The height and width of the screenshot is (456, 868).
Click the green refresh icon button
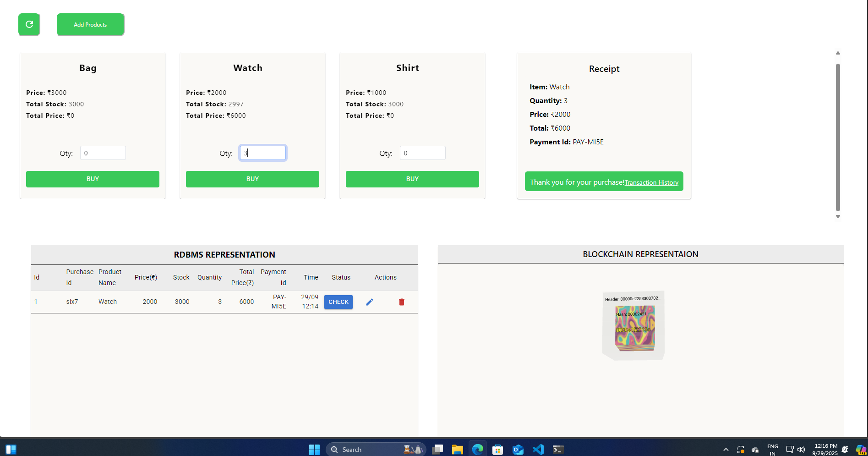click(x=29, y=24)
